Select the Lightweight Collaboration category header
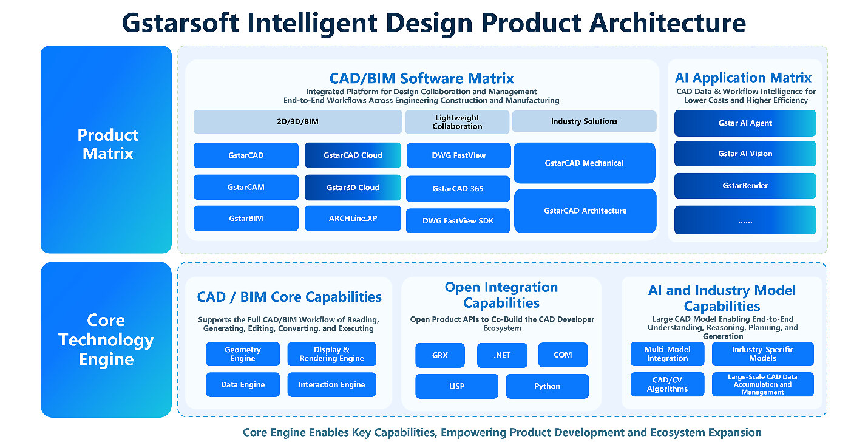 [x=457, y=121]
